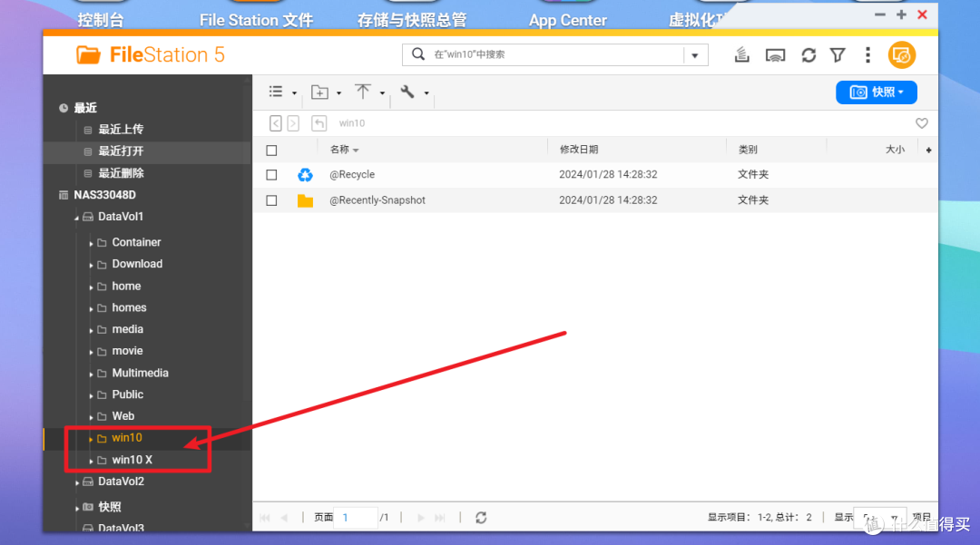Viewport: 980px width, 545px height.
Task: Go to last page in pagination bar
Action: pos(440,518)
